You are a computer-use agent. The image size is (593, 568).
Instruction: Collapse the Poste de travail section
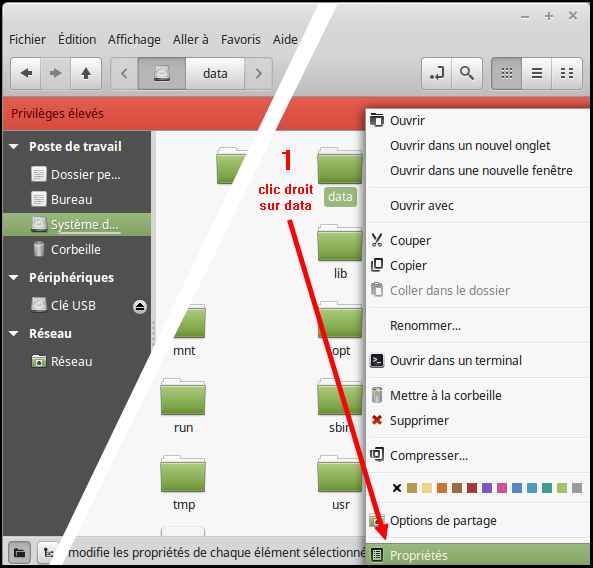[14, 146]
